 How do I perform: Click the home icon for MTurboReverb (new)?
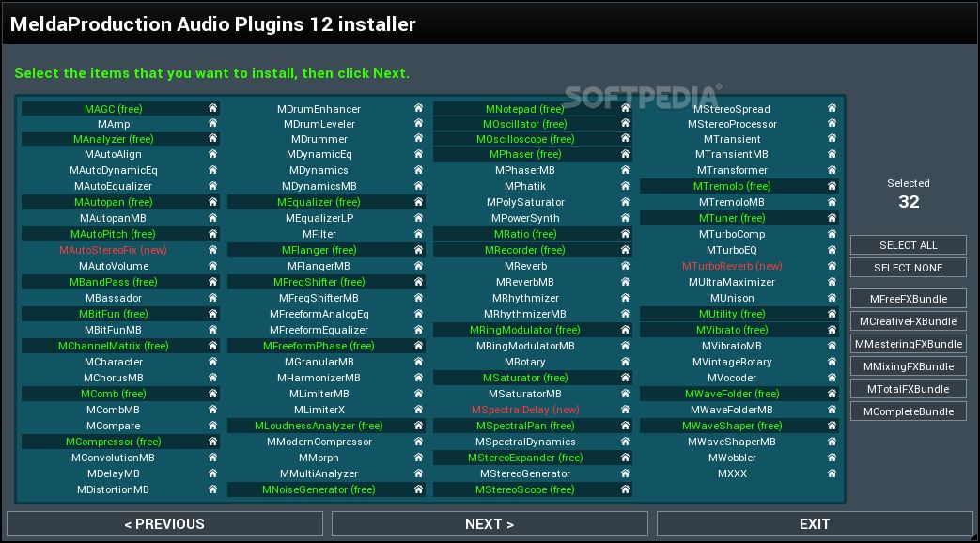832,266
